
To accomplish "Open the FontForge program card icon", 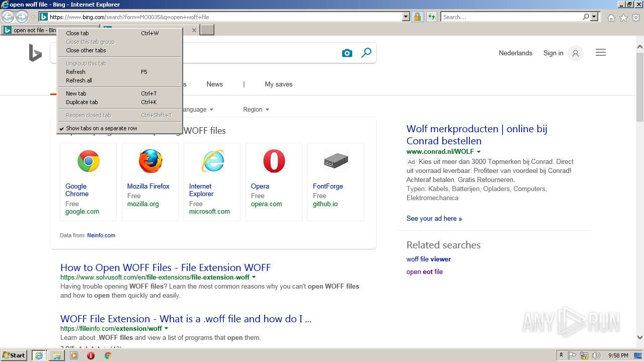I will point(336,161).
